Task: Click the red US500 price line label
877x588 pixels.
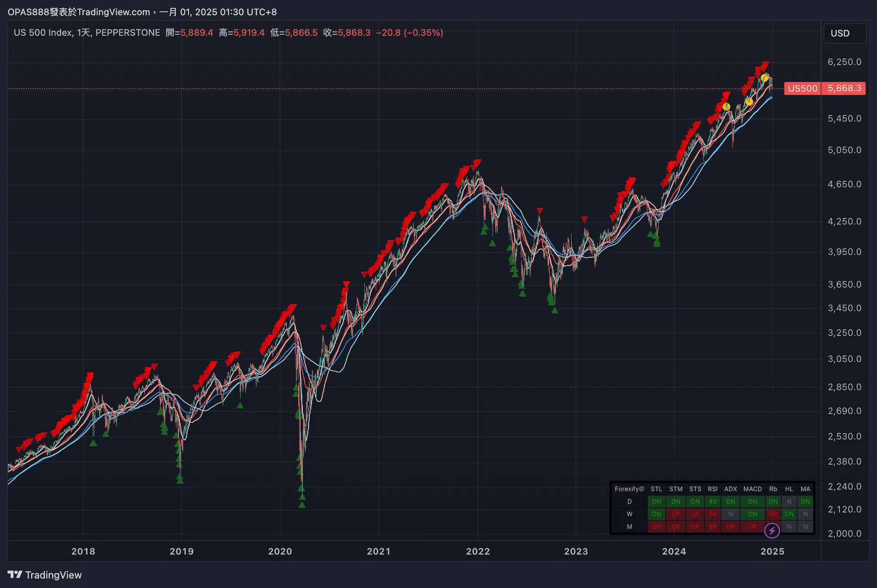Action: 803,88
